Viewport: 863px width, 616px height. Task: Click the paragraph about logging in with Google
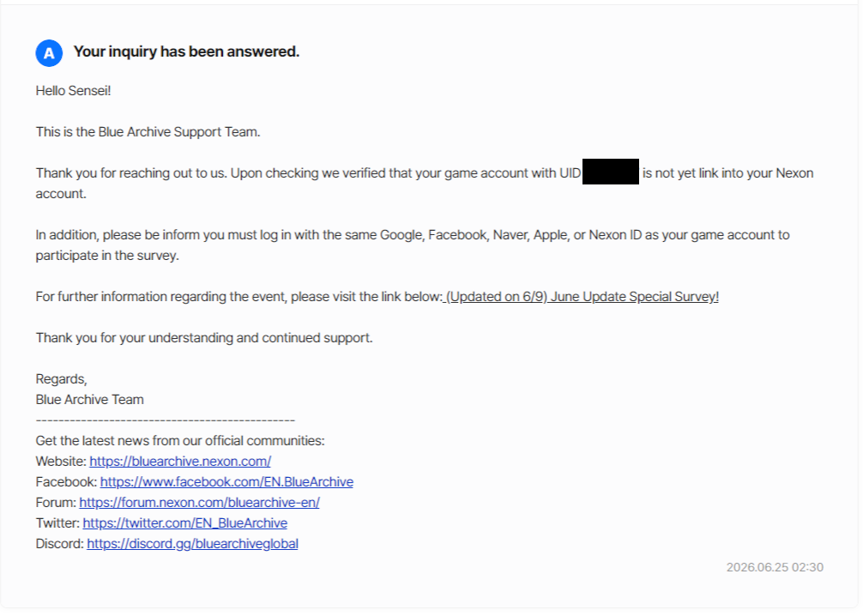pyautogui.click(x=413, y=245)
